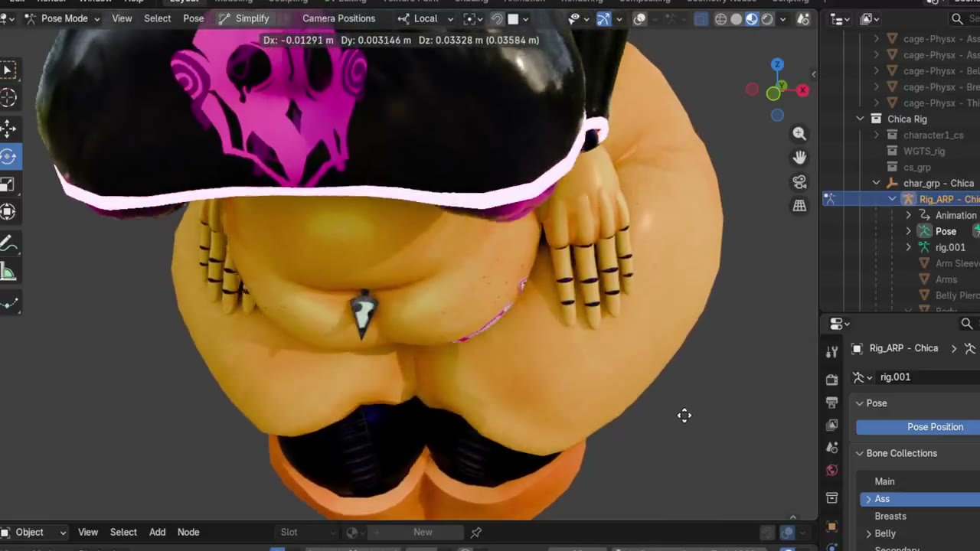Expand the Animation item in outliner
The width and height of the screenshot is (980, 551).
pyautogui.click(x=909, y=216)
